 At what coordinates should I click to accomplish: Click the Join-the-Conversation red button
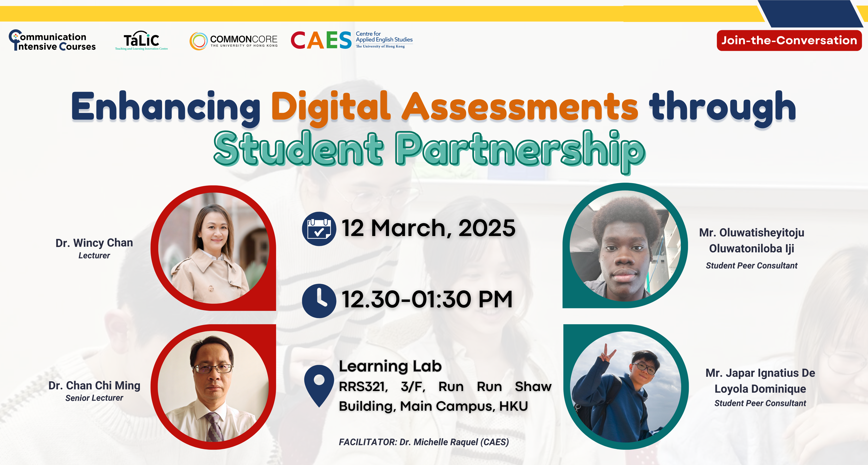[x=789, y=41]
